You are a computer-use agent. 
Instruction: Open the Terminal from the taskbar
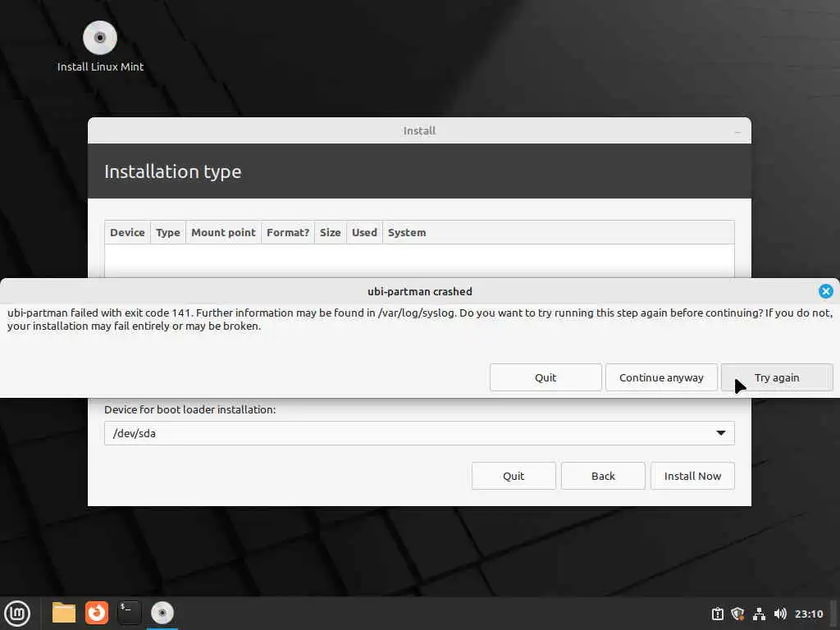[x=129, y=613]
